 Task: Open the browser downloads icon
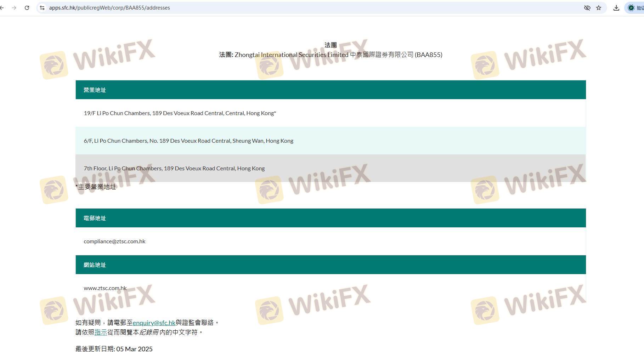pos(616,8)
